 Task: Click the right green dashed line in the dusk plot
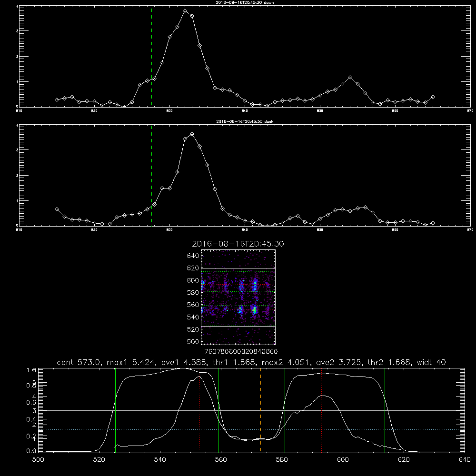[263, 175]
